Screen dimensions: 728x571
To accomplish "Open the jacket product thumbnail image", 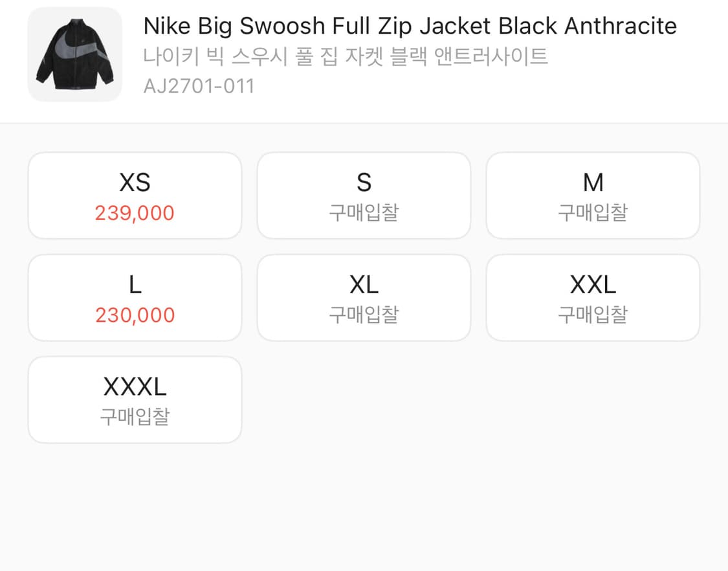I will tap(75, 54).
